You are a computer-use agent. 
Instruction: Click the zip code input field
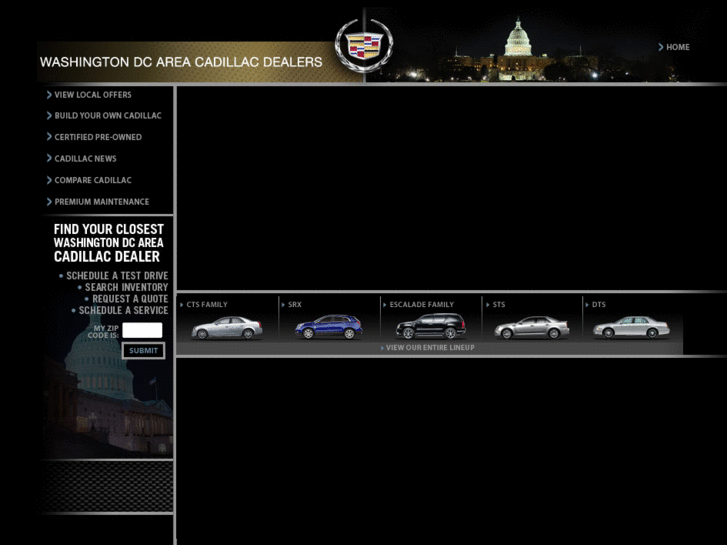[142, 330]
